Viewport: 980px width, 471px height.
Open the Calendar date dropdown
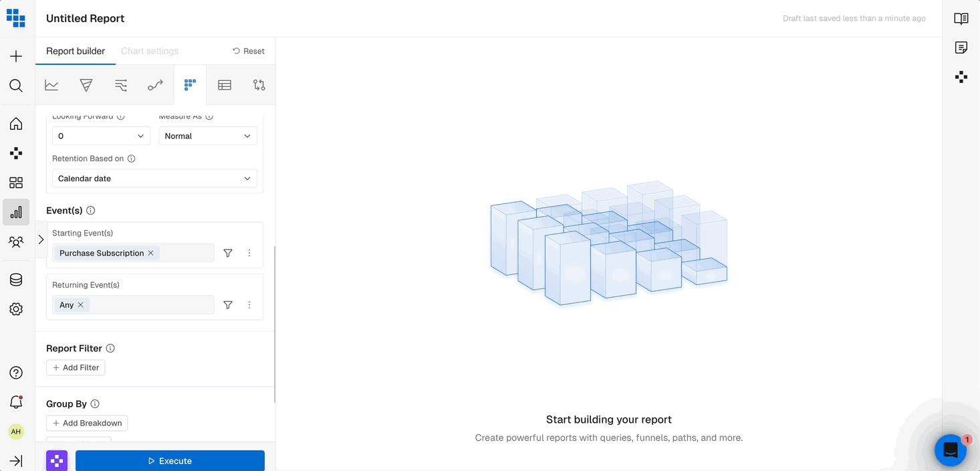[154, 179]
